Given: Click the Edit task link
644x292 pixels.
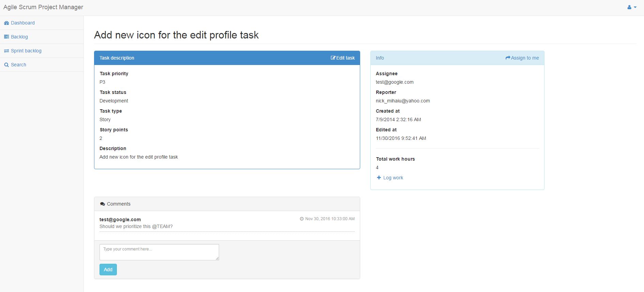Looking at the screenshot, I should [343, 58].
